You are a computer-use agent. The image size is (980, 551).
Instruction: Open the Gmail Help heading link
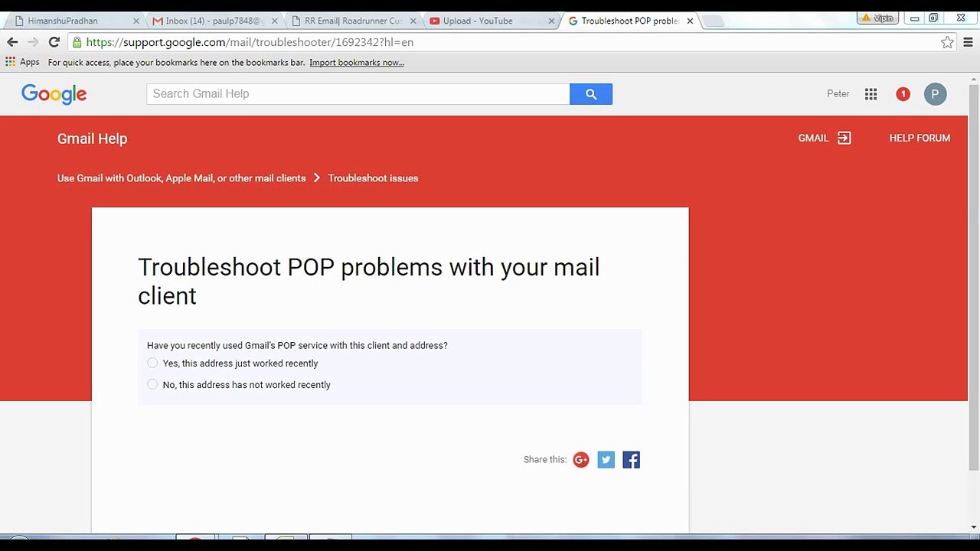[92, 139]
